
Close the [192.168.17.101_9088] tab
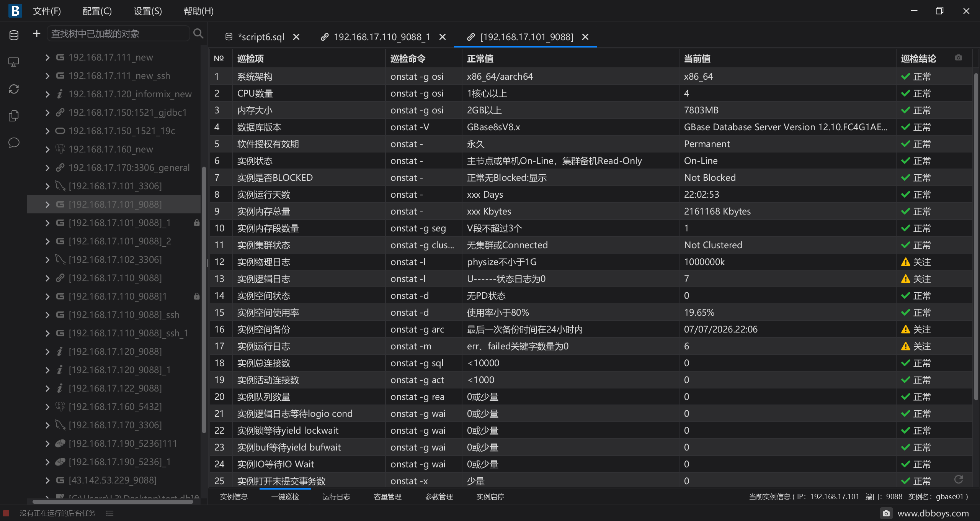tap(585, 37)
